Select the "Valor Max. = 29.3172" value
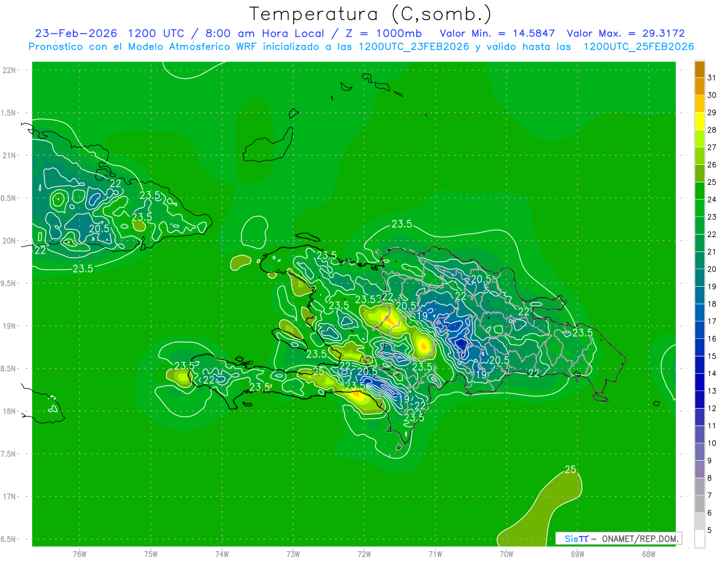The height and width of the screenshot is (562, 728). [626, 33]
